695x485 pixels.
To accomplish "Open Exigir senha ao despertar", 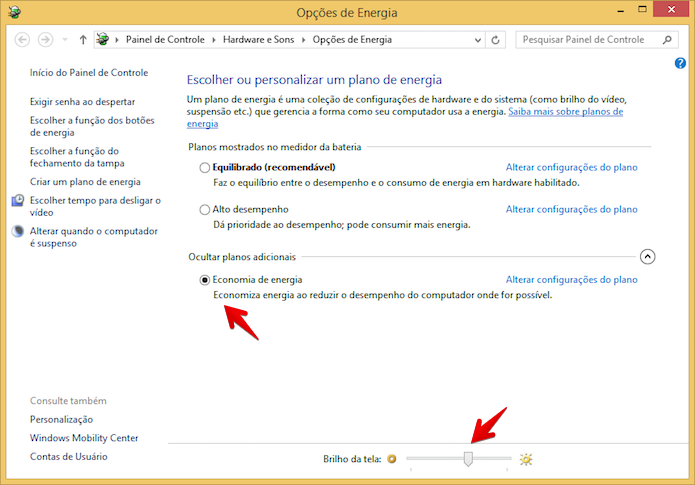I will click(x=82, y=102).
